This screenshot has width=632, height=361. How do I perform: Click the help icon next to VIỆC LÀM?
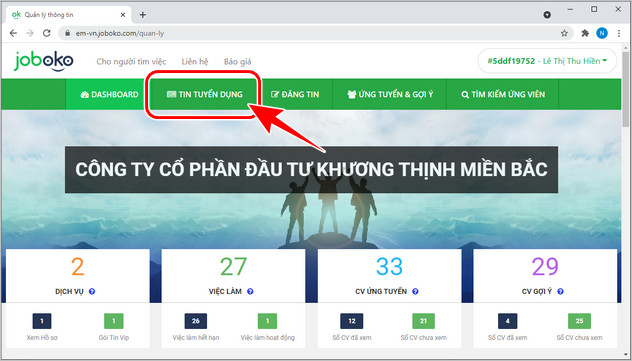[250, 291]
